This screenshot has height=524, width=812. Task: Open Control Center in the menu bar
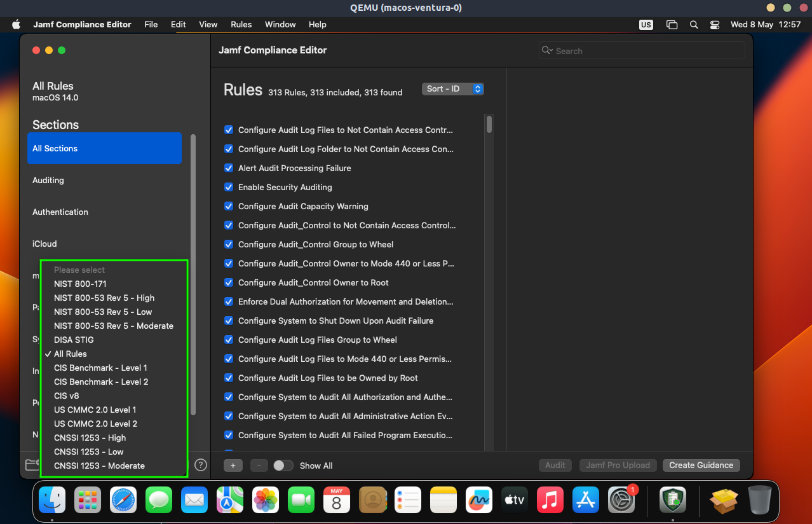[x=715, y=25]
